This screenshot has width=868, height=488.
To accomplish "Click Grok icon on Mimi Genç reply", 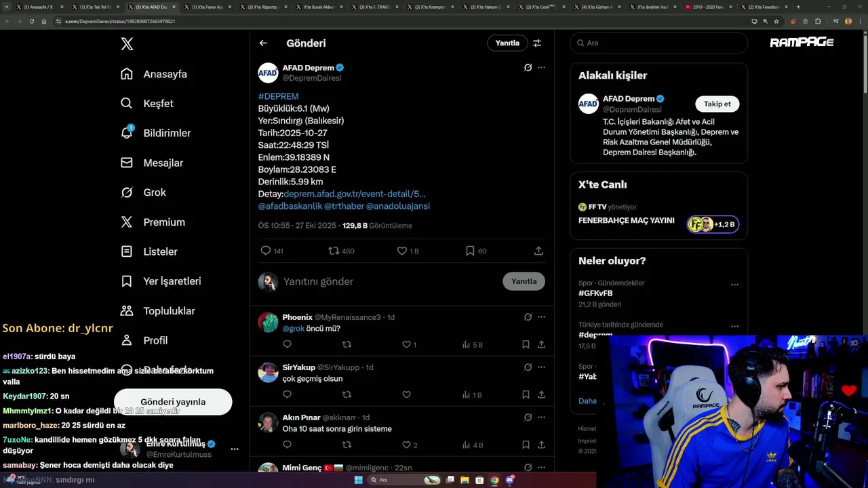I will click(528, 468).
